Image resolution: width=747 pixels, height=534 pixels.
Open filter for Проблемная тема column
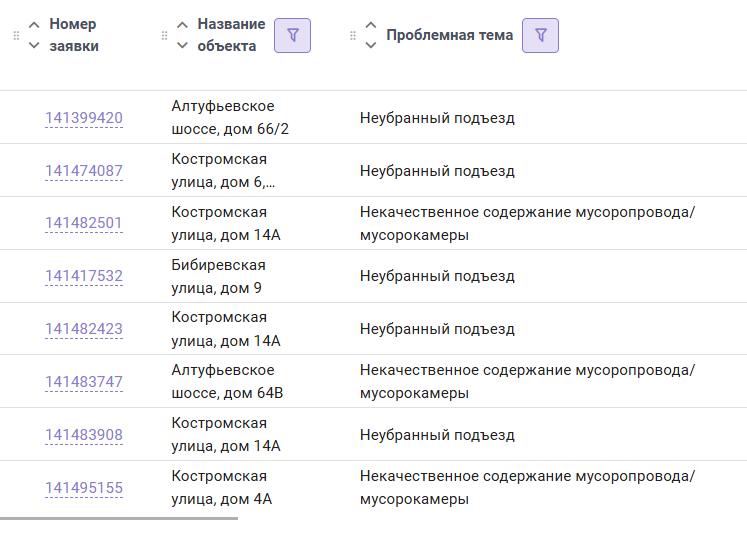point(540,35)
